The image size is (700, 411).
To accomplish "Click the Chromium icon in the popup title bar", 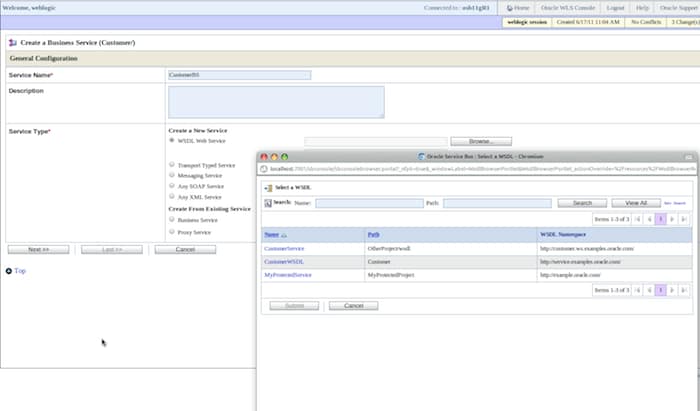I will tap(421, 157).
